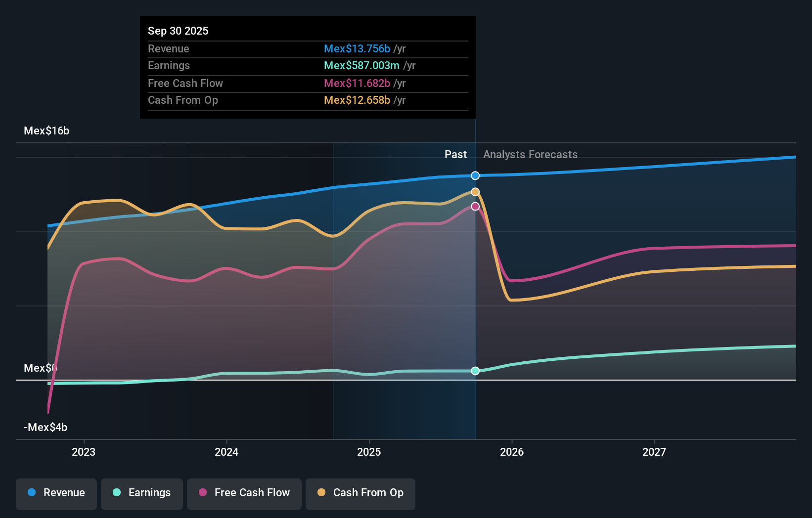The width and height of the screenshot is (812, 518).
Task: Click the Mex$587.003m Earnings value
Action: (362, 65)
